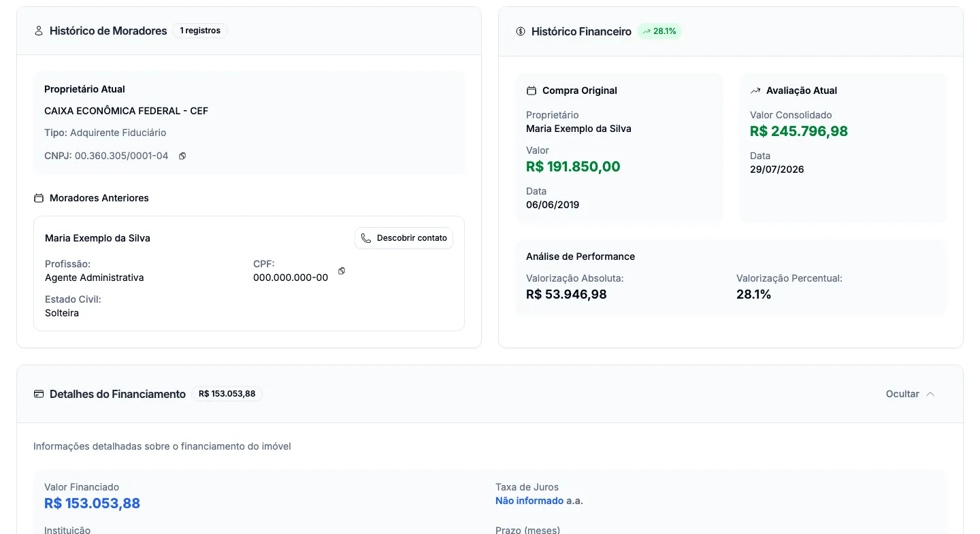Click the CPF value 000.000.000-00

point(291,278)
